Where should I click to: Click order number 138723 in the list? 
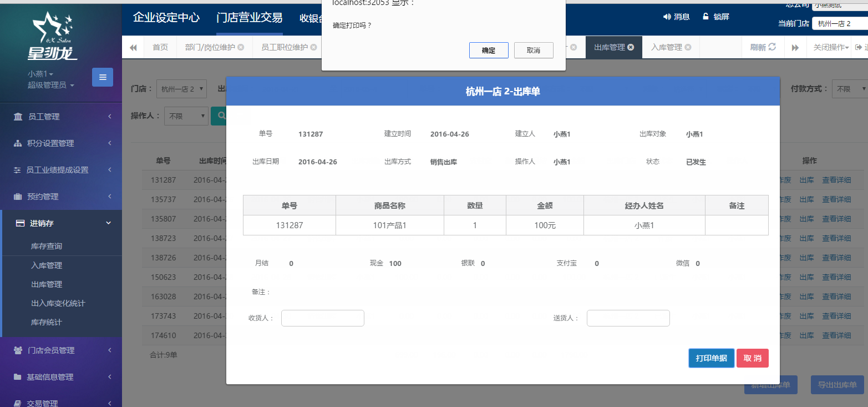click(163, 238)
